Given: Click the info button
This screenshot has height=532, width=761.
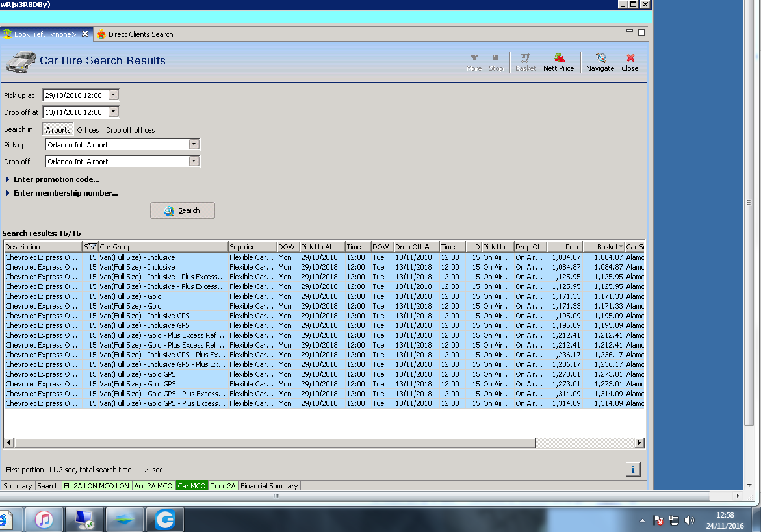Looking at the screenshot, I should point(633,470).
